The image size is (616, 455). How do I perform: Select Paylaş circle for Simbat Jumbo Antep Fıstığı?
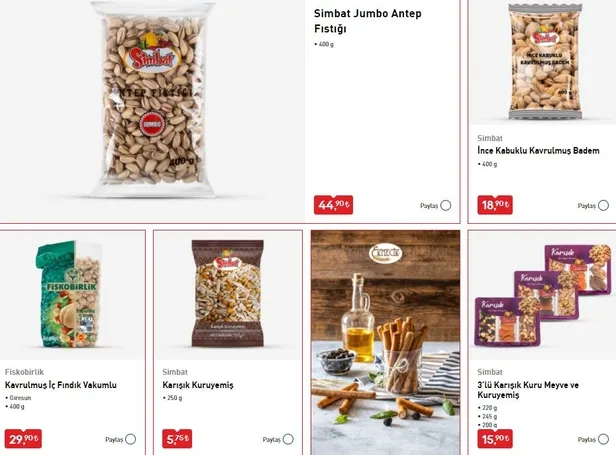[x=446, y=205]
